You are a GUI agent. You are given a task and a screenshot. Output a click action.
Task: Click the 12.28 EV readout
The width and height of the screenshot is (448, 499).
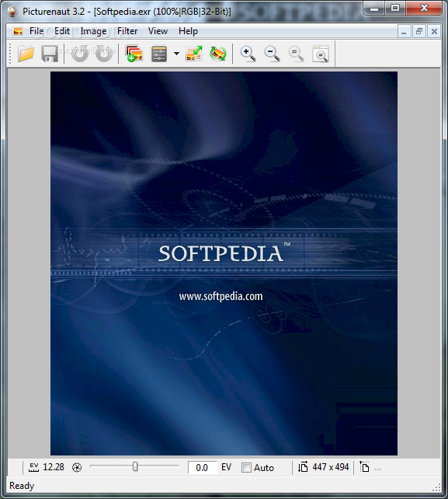click(54, 467)
